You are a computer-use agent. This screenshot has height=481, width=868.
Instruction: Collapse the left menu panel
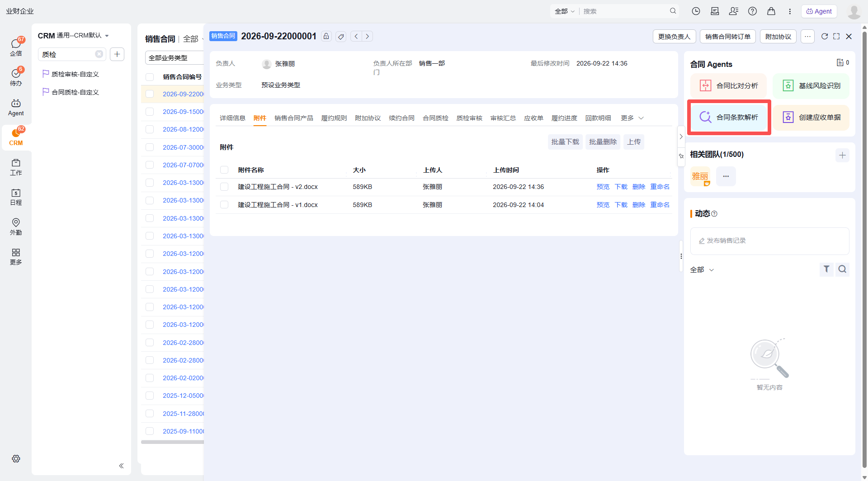(121, 466)
